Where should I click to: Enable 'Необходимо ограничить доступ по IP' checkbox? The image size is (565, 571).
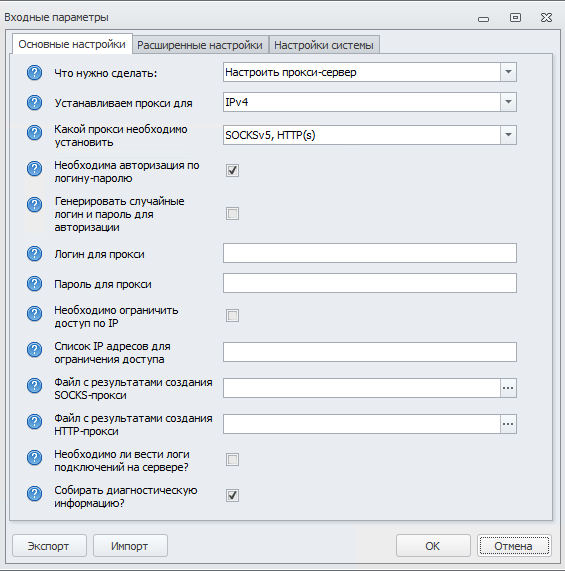pyautogui.click(x=232, y=315)
